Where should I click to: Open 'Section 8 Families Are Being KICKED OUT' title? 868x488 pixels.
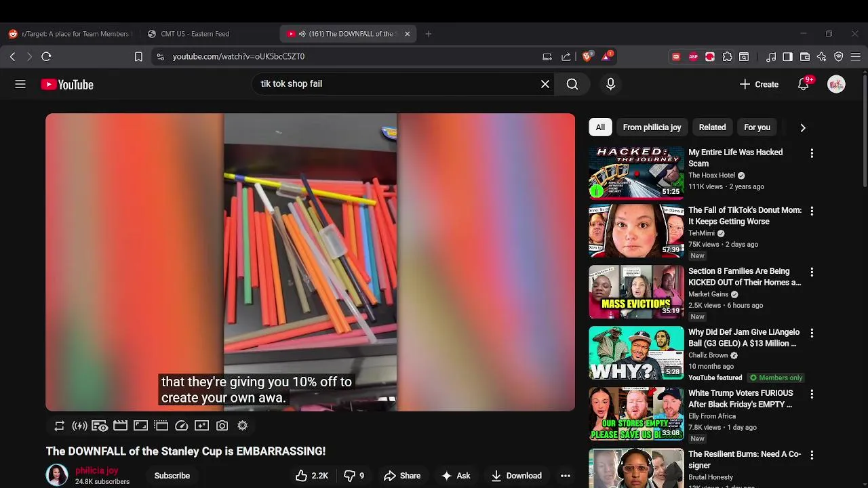745,277
